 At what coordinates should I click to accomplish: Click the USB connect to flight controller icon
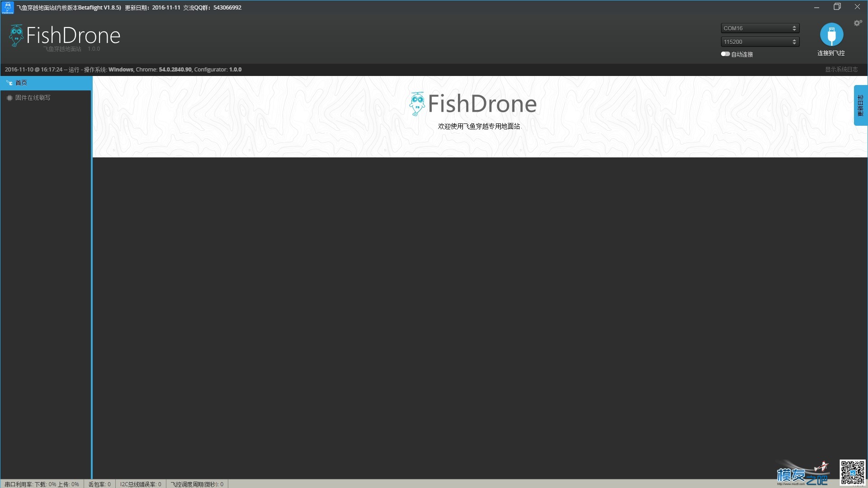[x=831, y=34]
